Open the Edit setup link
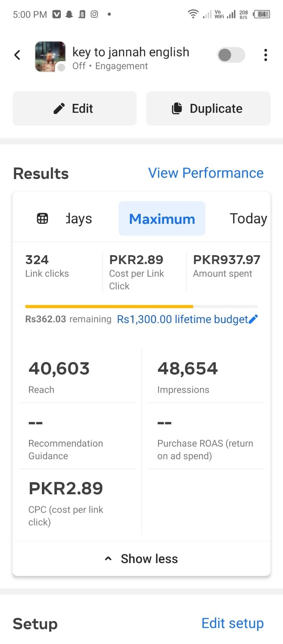The width and height of the screenshot is (283, 644). (x=232, y=623)
